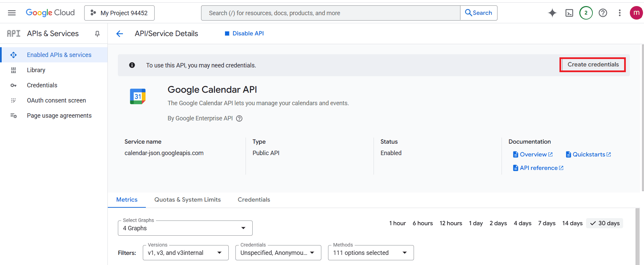Screen dimensions: 644x265
Task: Open the API reference documentation link
Action: coord(538,168)
